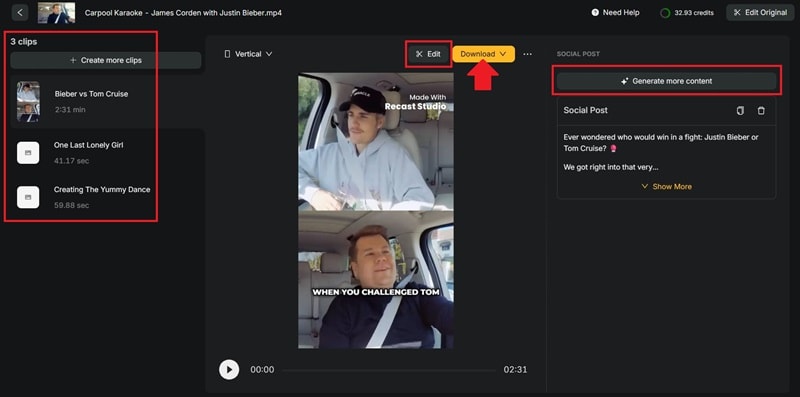
Task: Click Create more clips
Action: coord(106,60)
